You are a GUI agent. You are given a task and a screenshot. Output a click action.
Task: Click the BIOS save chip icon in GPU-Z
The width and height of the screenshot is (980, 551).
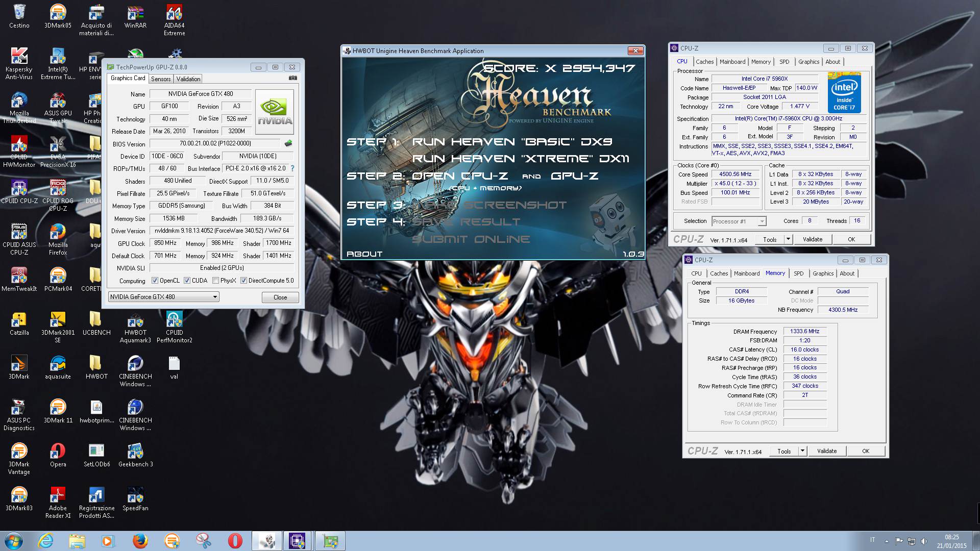288,143
